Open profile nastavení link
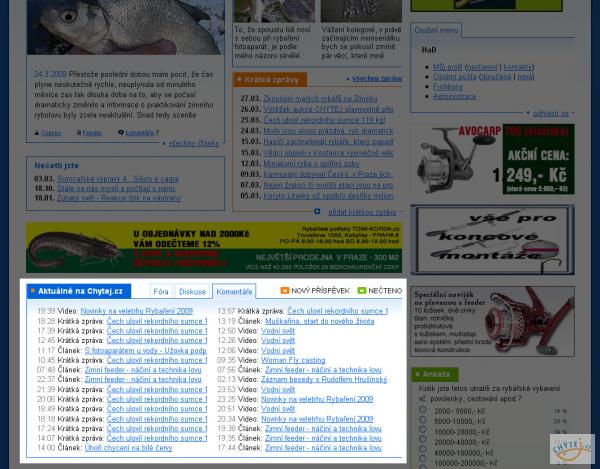The width and height of the screenshot is (600, 469). point(482,67)
